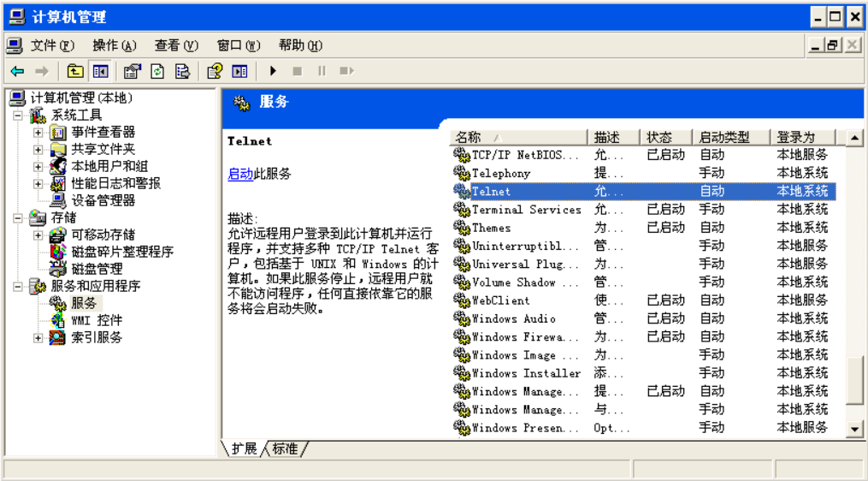
Task: Select the Volume Shadow service row
Action: coord(644,282)
